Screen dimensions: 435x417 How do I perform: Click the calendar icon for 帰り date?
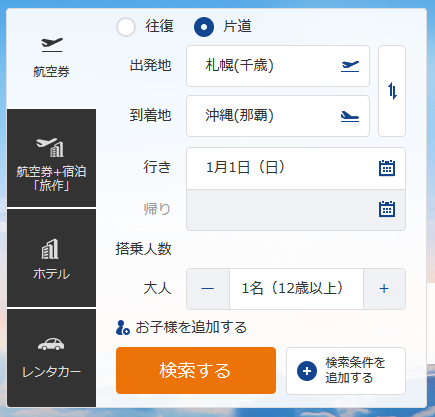point(387,209)
